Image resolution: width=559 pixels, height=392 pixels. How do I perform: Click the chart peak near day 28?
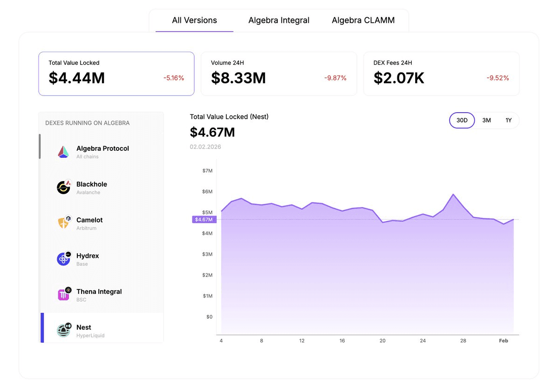pyautogui.click(x=453, y=195)
